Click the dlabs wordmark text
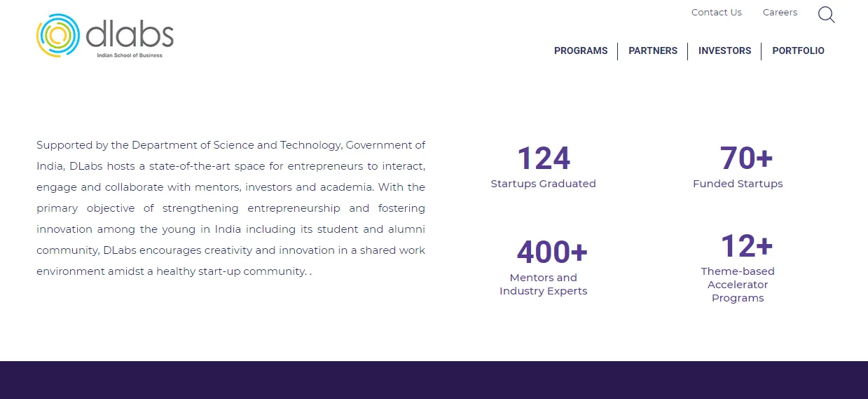 click(130, 34)
